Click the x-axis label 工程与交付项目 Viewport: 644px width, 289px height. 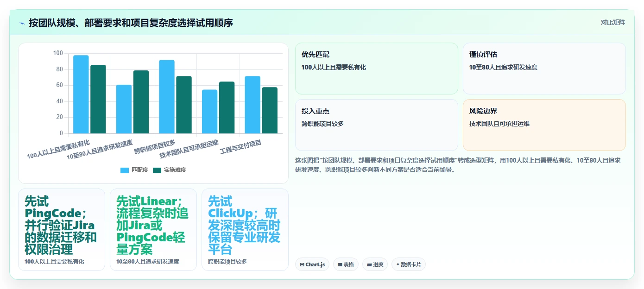(241, 147)
